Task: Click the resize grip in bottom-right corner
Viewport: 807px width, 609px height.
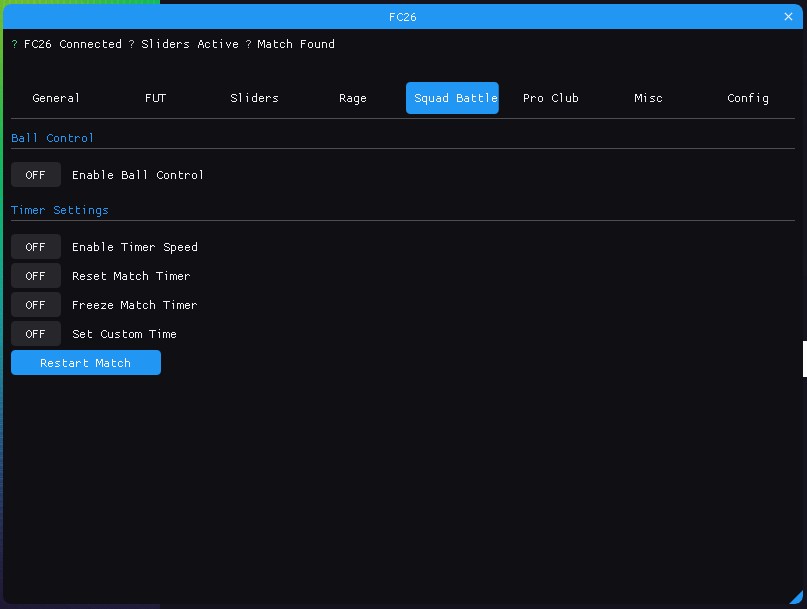Action: pos(796,597)
